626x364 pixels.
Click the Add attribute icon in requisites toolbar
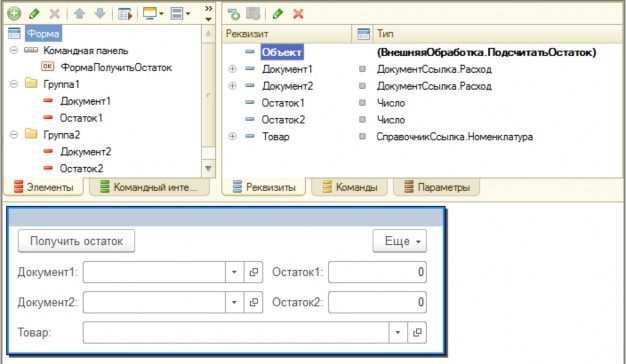234,14
